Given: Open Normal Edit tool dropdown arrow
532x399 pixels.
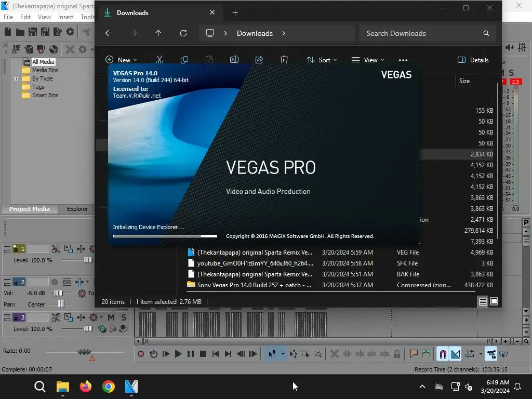Looking at the screenshot, I should tap(283, 354).
